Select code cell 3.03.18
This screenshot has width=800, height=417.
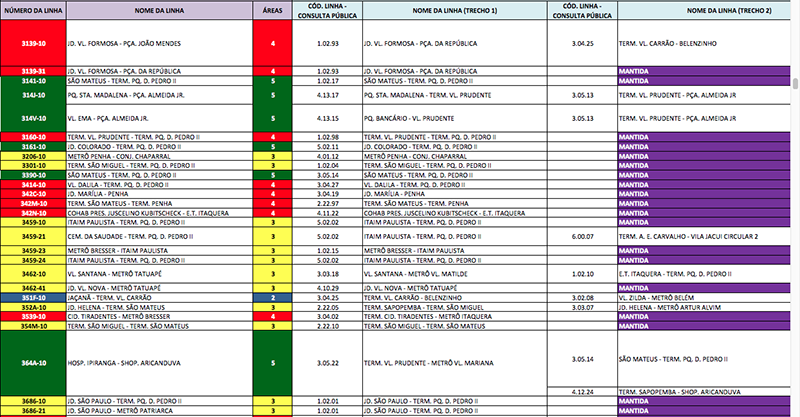[x=328, y=274]
